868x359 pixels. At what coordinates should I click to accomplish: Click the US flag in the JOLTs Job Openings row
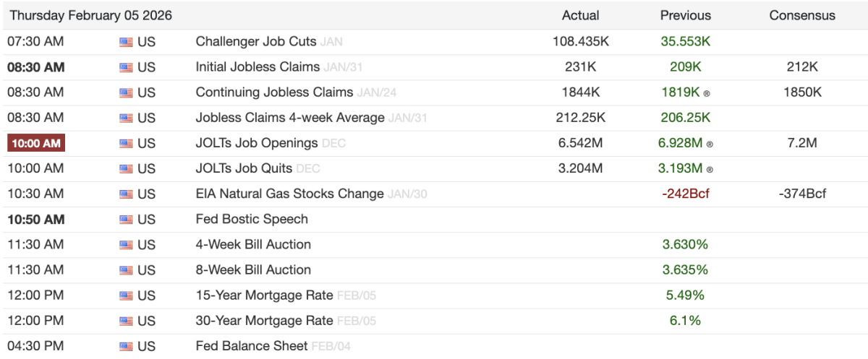pyautogui.click(x=126, y=143)
